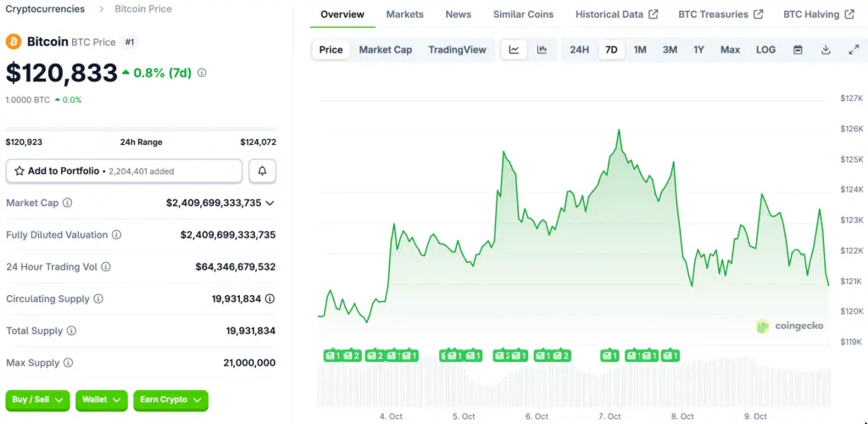Screen dimensions: 868x424
Task: Click info icon next to Max Supply
Action: pos(68,363)
